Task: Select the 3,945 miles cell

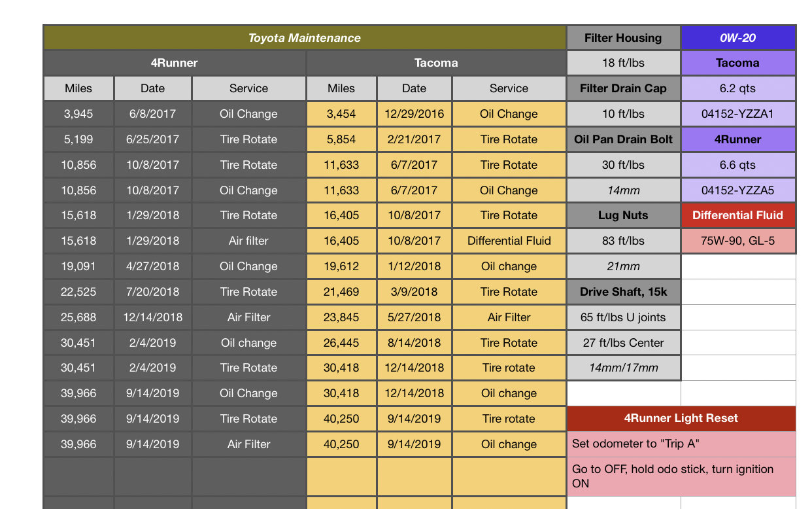Action: tap(78, 114)
